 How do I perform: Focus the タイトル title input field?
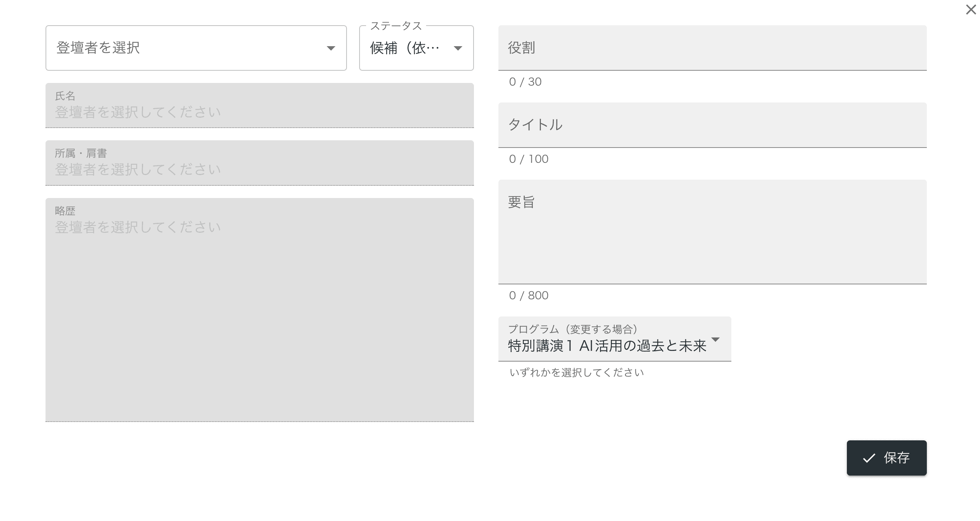coord(712,125)
